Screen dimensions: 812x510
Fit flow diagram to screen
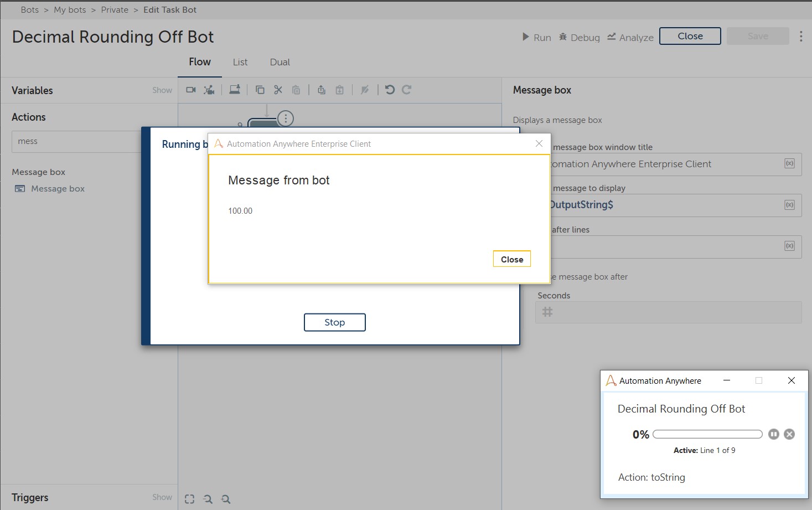(x=189, y=499)
